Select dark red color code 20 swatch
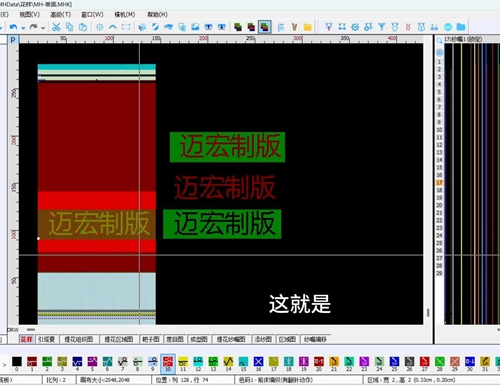 [x=319, y=362]
